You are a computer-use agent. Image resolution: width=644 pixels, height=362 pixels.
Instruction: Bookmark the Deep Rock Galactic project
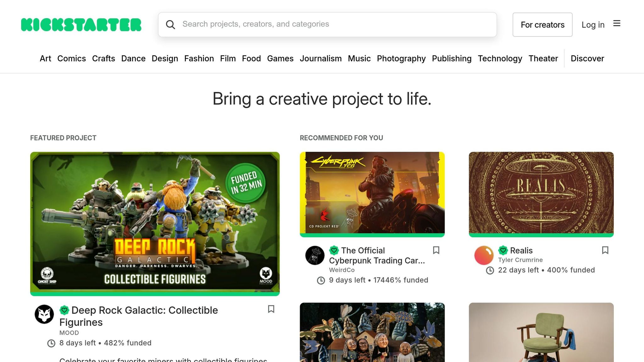[x=271, y=309]
